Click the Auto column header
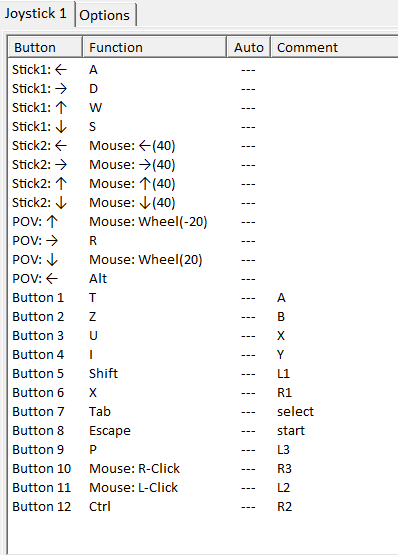This screenshot has height=555, width=398. (249, 47)
